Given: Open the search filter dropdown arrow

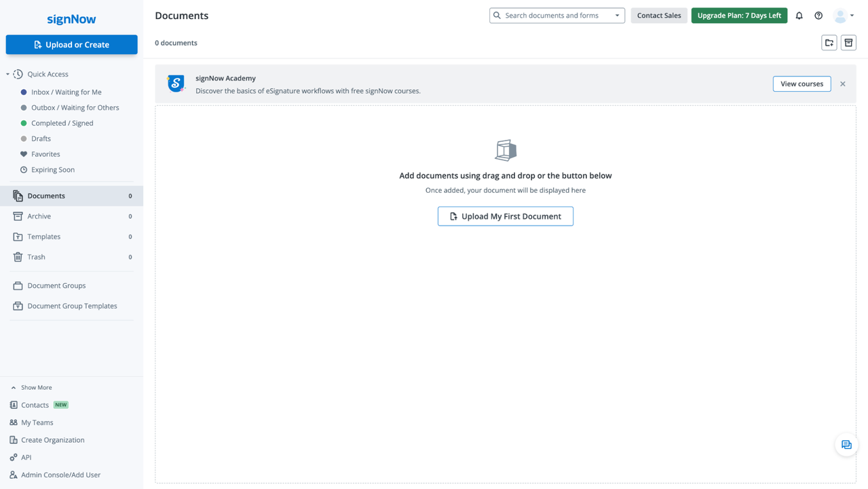Looking at the screenshot, I should (x=617, y=16).
